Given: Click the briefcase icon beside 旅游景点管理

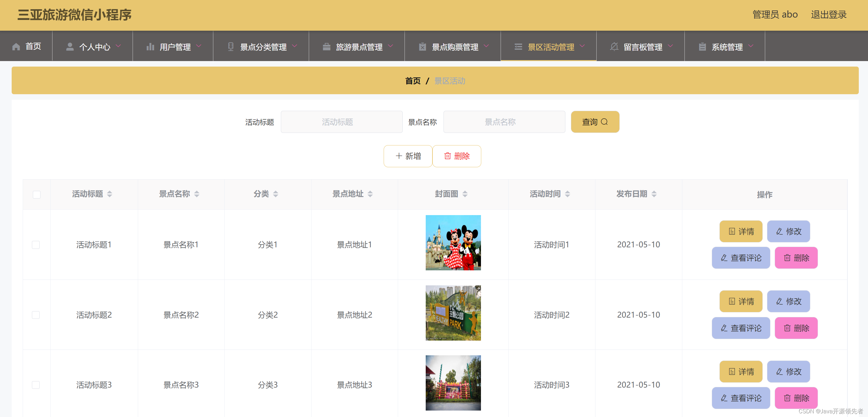Looking at the screenshot, I should point(326,46).
